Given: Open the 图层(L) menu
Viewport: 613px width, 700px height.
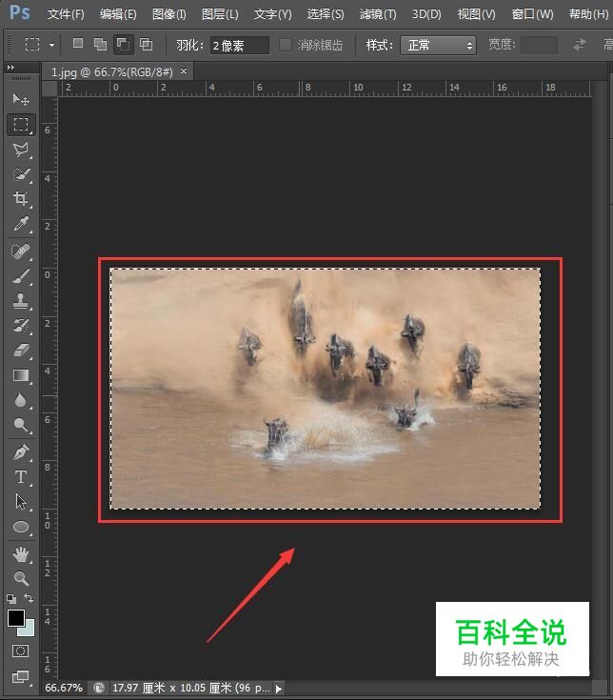Looking at the screenshot, I should pyautogui.click(x=220, y=14).
